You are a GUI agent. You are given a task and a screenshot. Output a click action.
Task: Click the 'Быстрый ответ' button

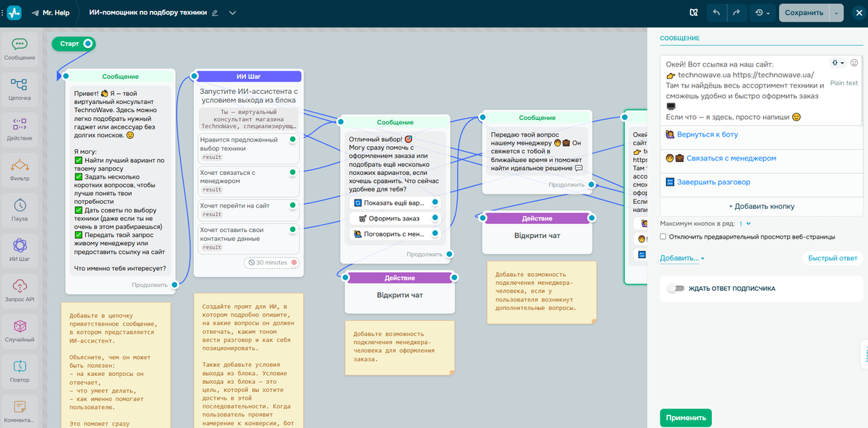pyautogui.click(x=833, y=258)
